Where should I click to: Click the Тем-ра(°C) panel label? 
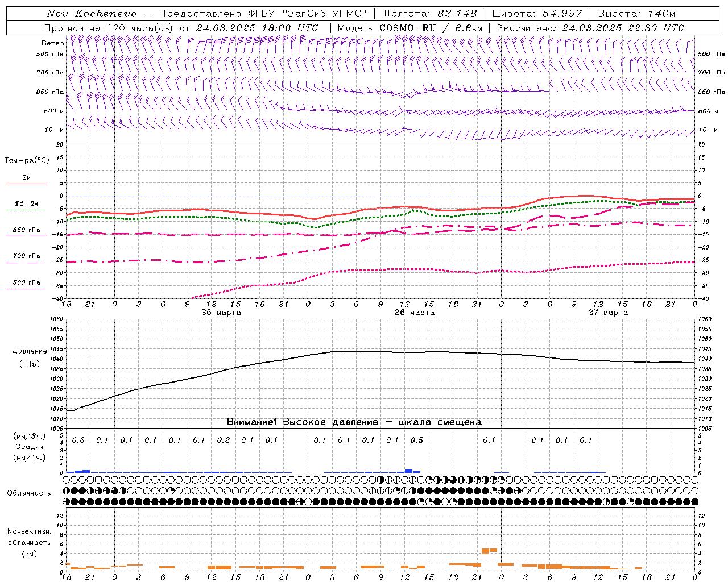pyautogui.click(x=27, y=161)
